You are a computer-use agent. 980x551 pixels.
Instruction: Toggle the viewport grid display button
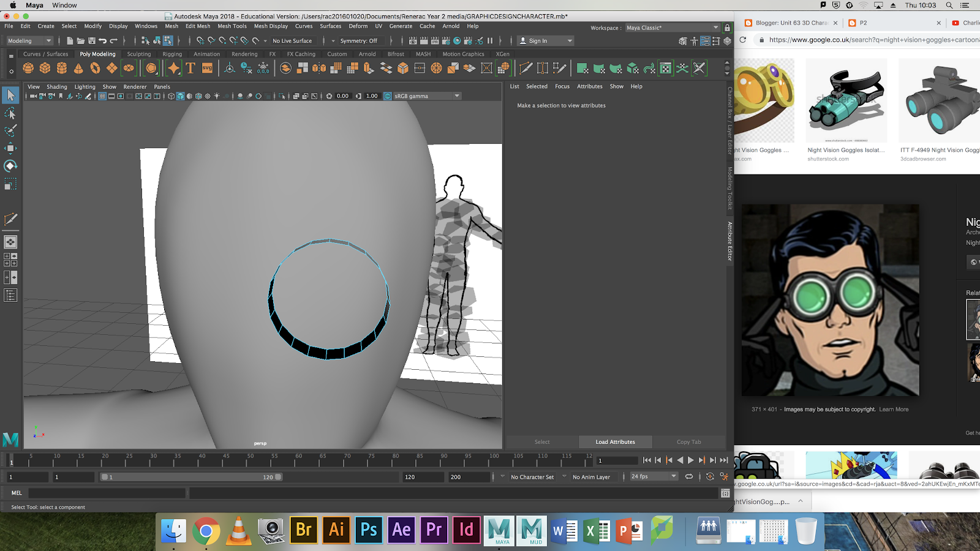point(102,96)
